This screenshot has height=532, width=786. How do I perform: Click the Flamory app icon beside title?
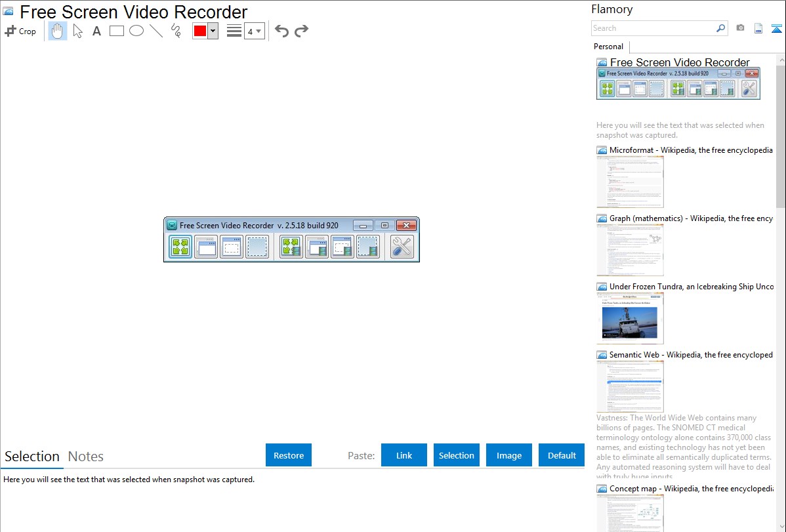[x=9, y=12]
